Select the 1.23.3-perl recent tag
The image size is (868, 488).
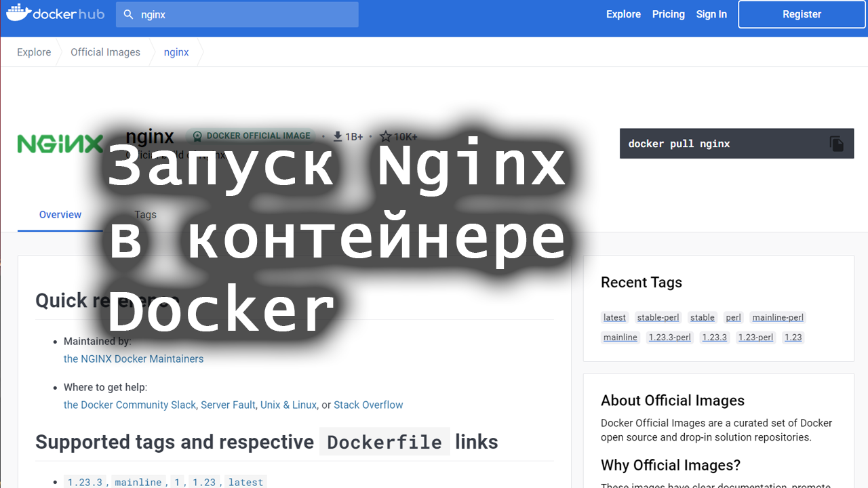669,337
